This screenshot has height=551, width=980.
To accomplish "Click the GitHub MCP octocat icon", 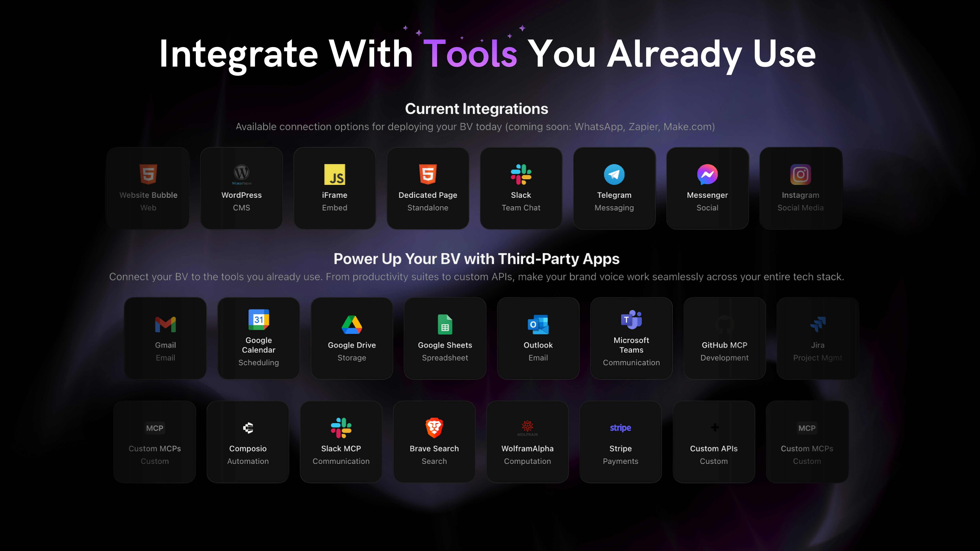I will coord(725,324).
